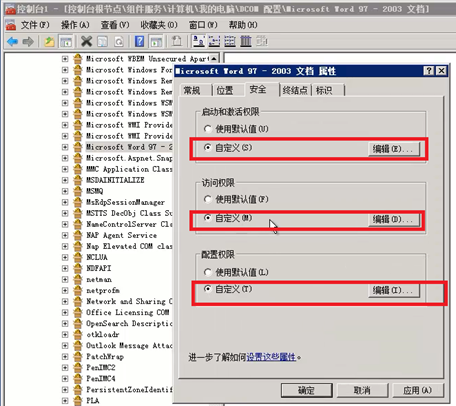Select 使用默认值(L) under 配置权限
This screenshot has width=456, height=406.
[236, 272]
